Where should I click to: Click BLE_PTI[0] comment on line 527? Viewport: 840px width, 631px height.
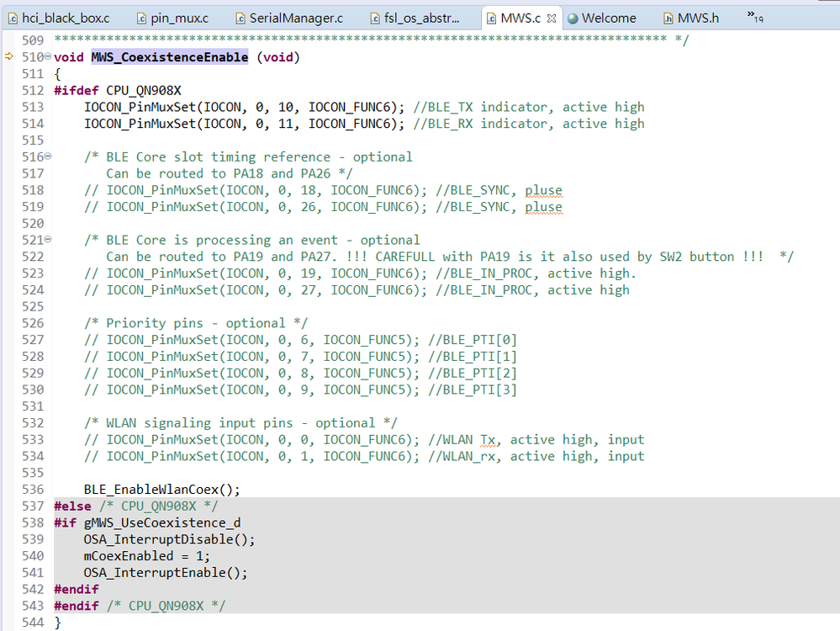coord(473,340)
